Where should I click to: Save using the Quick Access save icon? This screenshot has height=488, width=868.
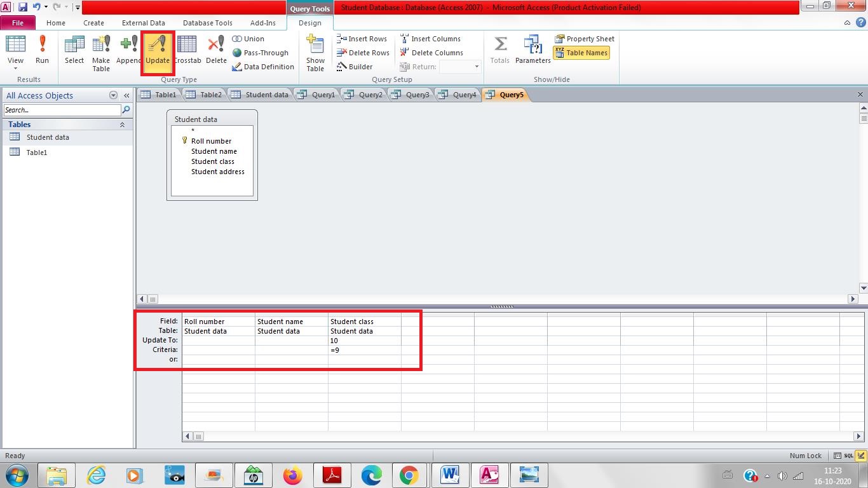tap(23, 8)
